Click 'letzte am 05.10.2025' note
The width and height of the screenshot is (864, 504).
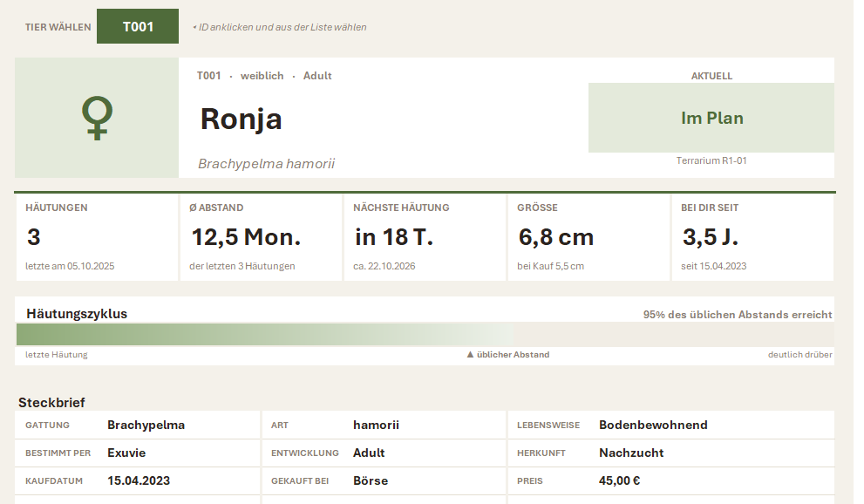click(x=70, y=266)
